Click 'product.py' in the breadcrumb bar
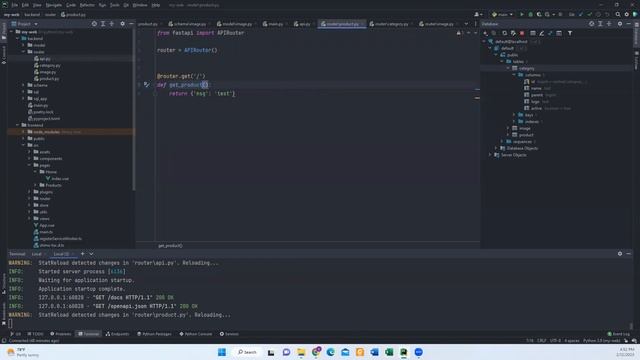Image resolution: width=640 pixels, height=360 pixels. (x=73, y=14)
